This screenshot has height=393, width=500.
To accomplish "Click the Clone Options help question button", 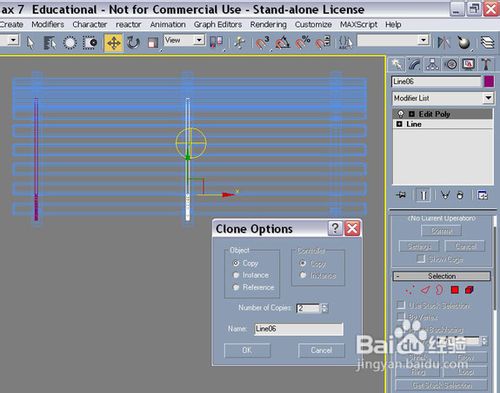I will click(x=335, y=228).
